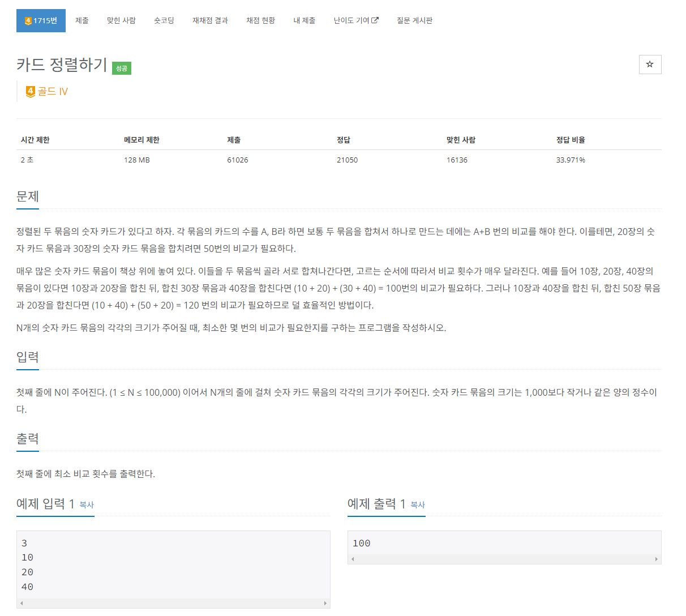Click left scroll arrow of example output box
The width and height of the screenshot is (686, 616).
coord(353,559)
